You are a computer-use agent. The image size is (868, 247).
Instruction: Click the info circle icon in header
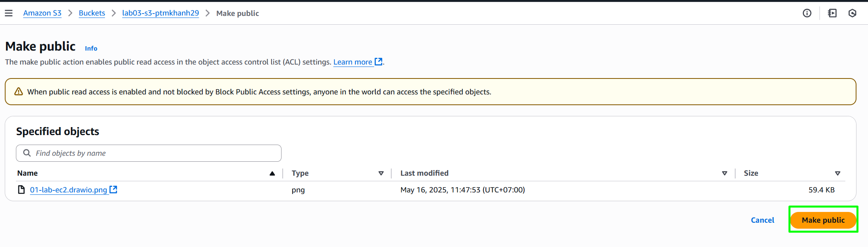pyautogui.click(x=807, y=13)
